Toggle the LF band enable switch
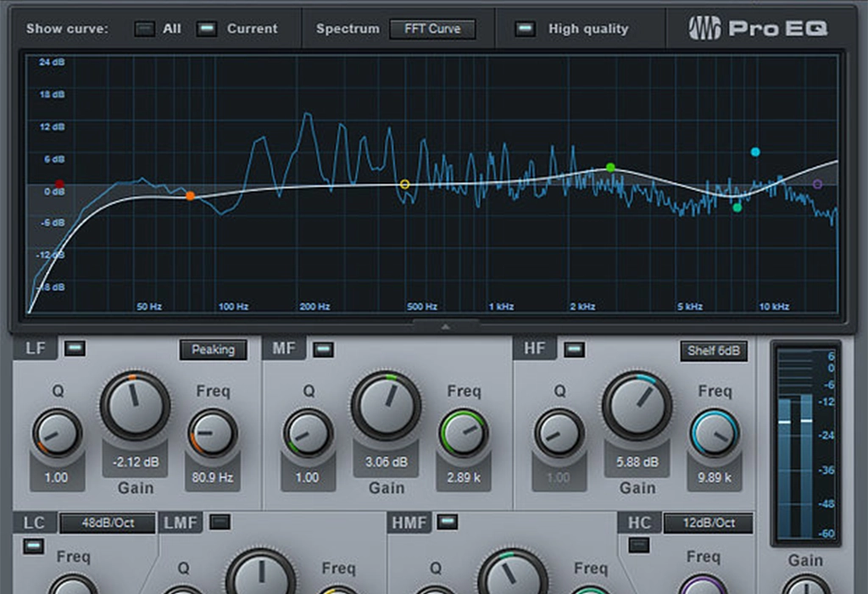Viewport: 868px width, 594px height. (x=75, y=347)
